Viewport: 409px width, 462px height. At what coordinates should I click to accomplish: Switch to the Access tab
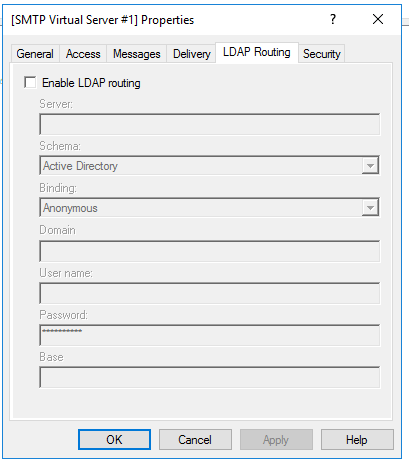83,54
